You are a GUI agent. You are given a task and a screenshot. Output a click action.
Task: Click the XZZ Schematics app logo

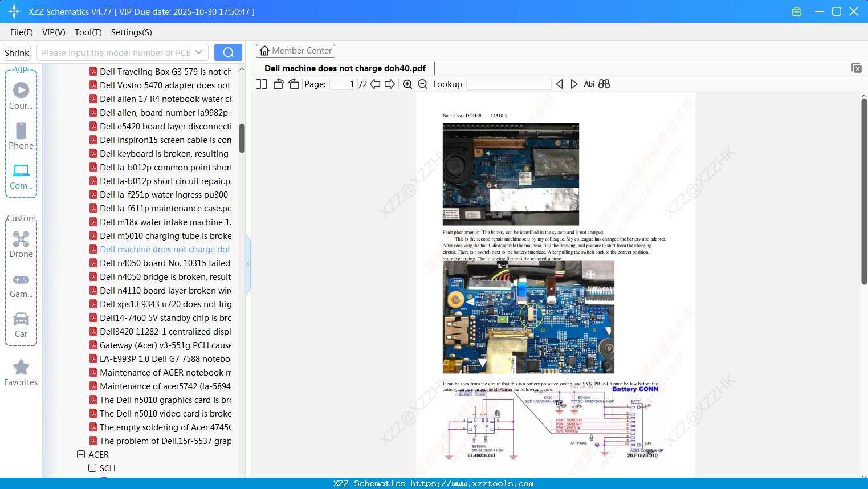click(x=14, y=11)
